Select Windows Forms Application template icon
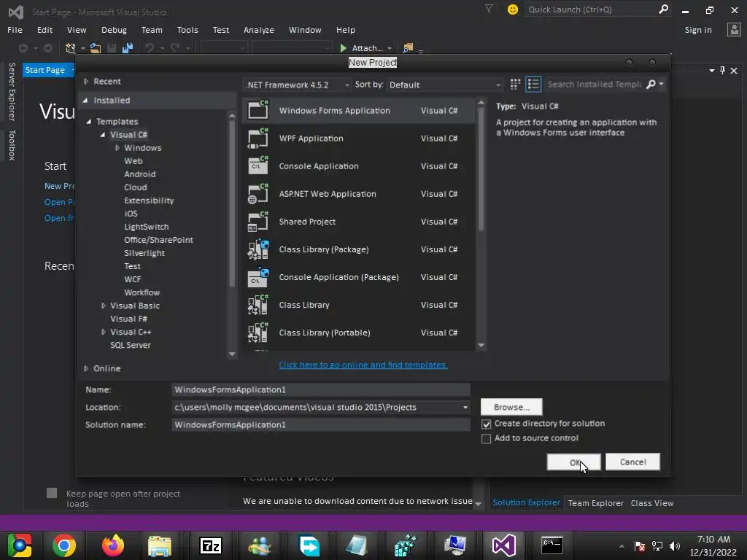This screenshot has height=560, width=747. click(258, 110)
